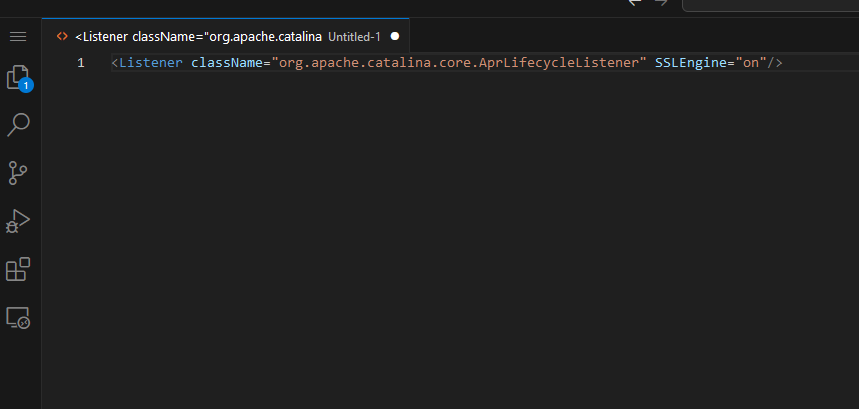Place cursor in the Listener tag name
This screenshot has height=409, width=859.
click(151, 63)
